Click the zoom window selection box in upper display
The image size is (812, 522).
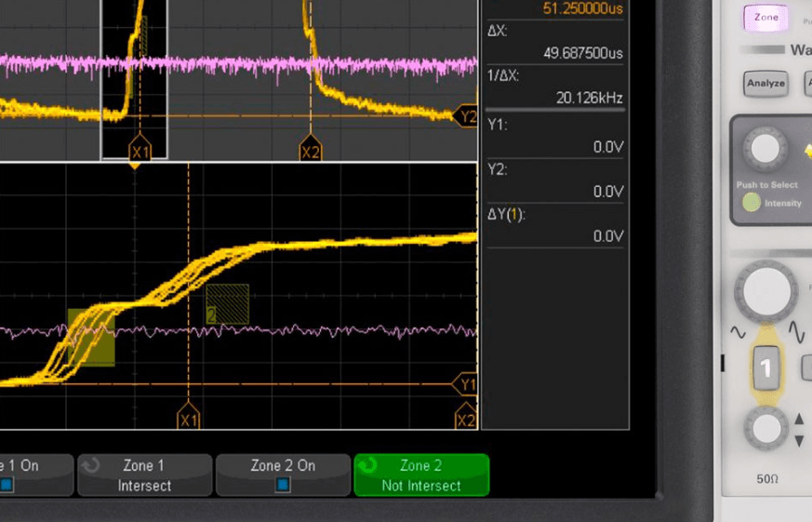coord(134,79)
